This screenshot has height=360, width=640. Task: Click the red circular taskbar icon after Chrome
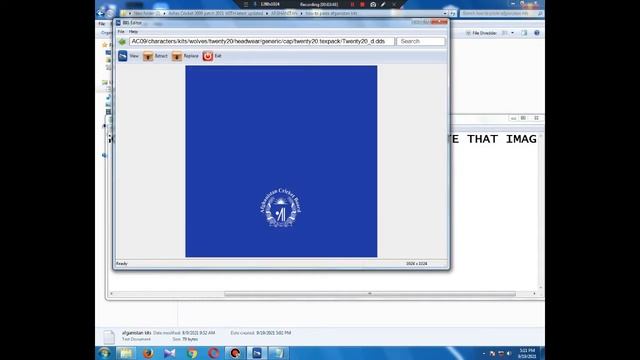(x=213, y=353)
